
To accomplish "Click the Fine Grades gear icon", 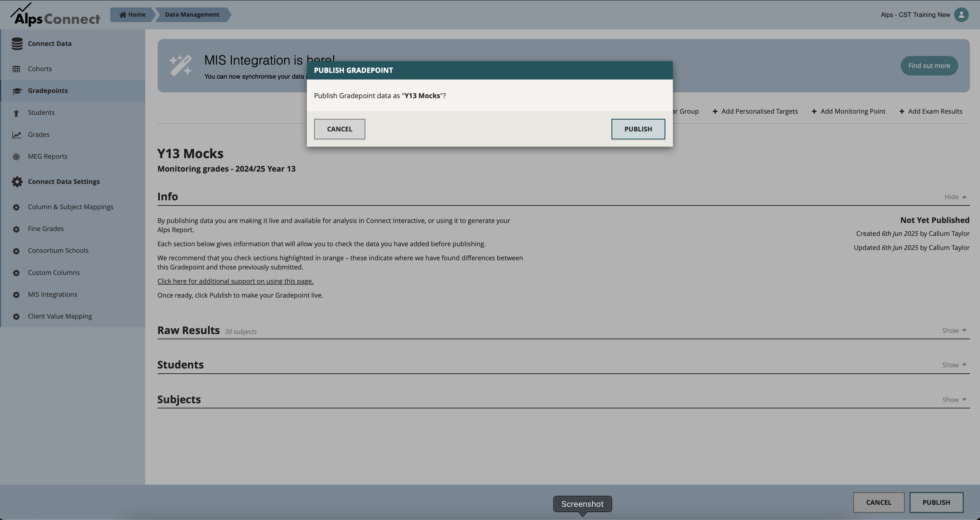I will (x=16, y=229).
